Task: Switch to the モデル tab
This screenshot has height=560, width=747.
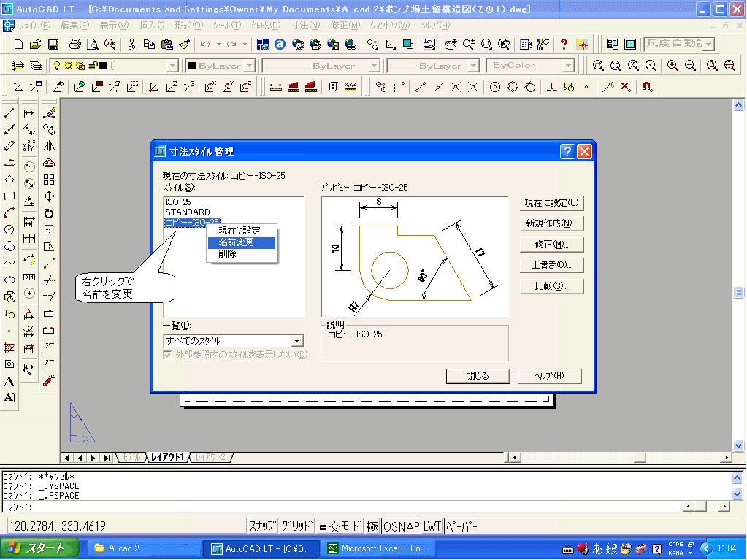Action: (131, 457)
